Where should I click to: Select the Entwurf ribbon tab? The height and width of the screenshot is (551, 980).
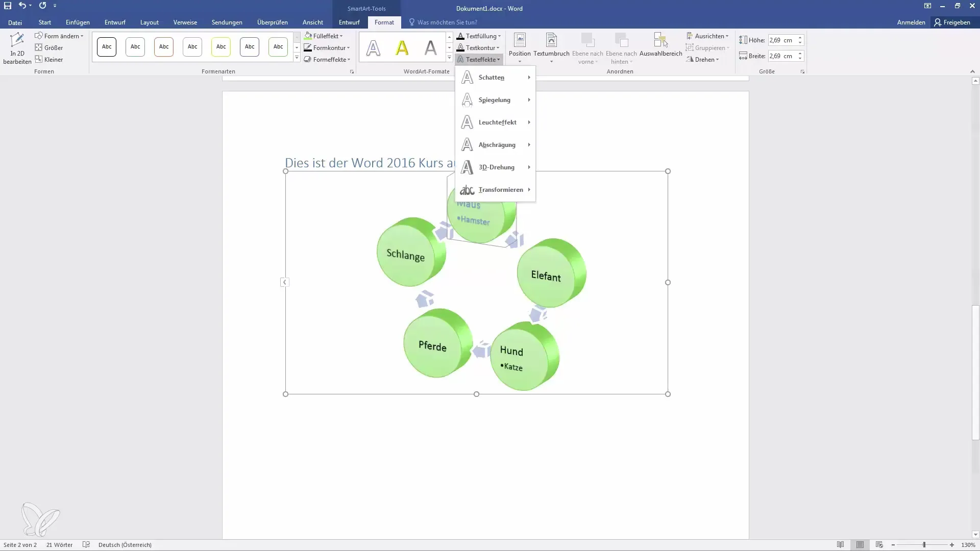tap(115, 22)
